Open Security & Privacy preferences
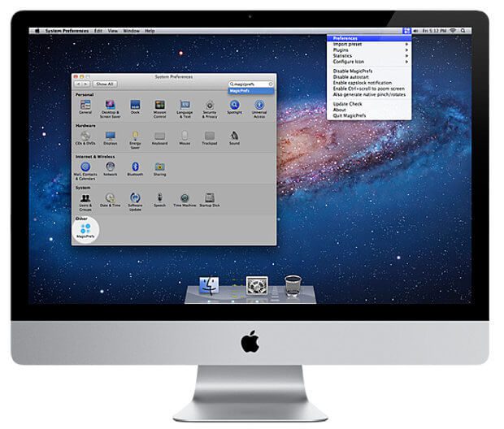 [x=210, y=109]
